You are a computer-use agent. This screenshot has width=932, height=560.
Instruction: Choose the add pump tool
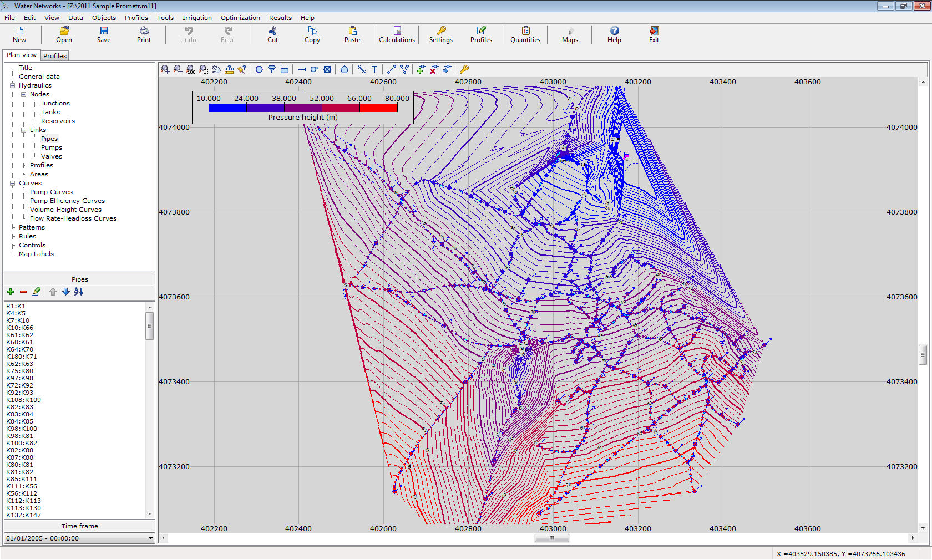click(x=315, y=69)
